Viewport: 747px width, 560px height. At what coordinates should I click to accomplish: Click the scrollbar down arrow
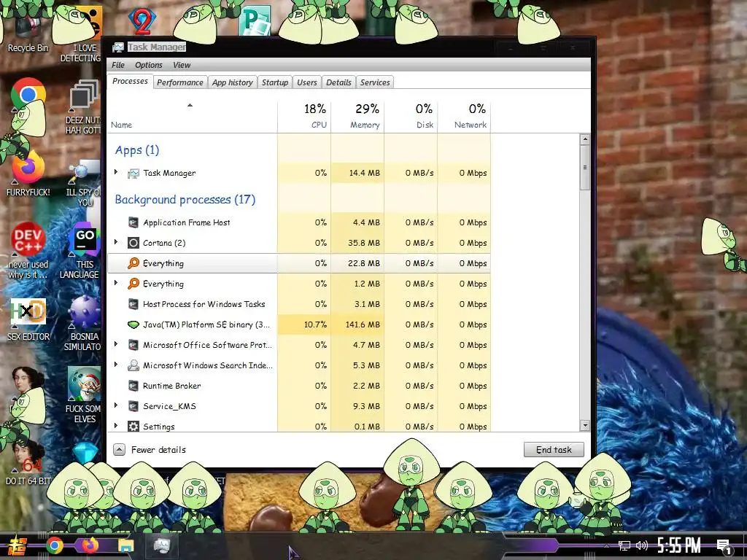click(x=585, y=426)
